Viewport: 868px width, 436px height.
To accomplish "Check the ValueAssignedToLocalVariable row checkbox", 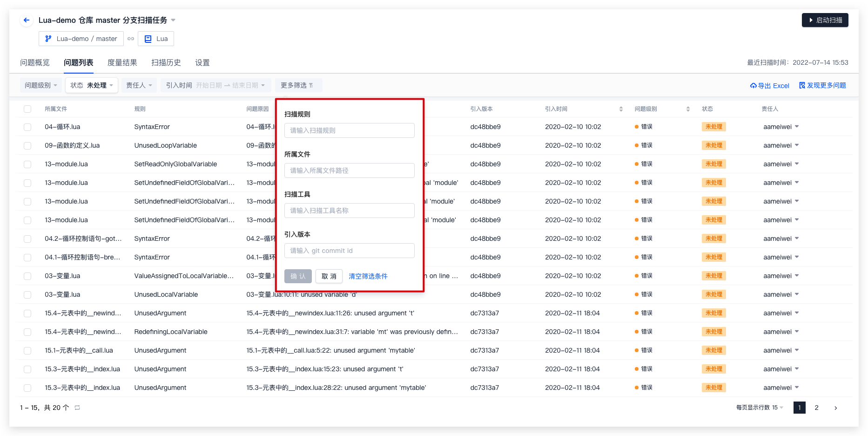I will click(27, 276).
